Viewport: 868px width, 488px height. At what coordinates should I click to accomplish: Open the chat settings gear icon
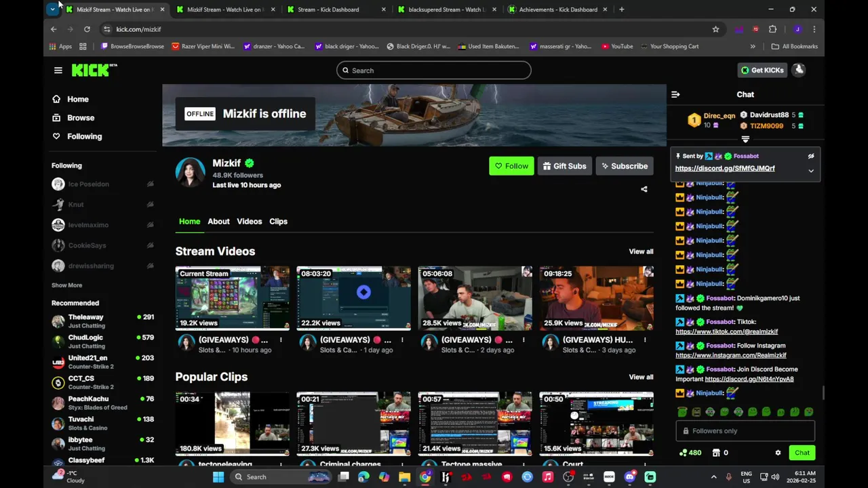[778, 453]
